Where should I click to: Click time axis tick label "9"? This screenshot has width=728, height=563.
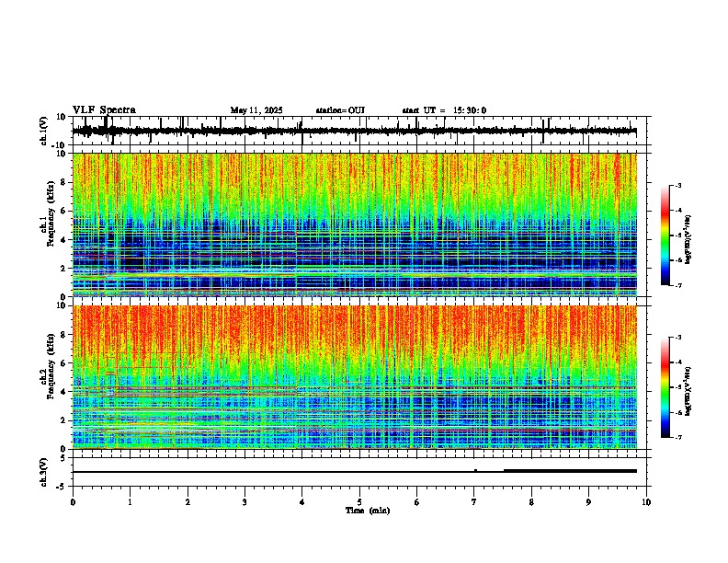(x=588, y=501)
